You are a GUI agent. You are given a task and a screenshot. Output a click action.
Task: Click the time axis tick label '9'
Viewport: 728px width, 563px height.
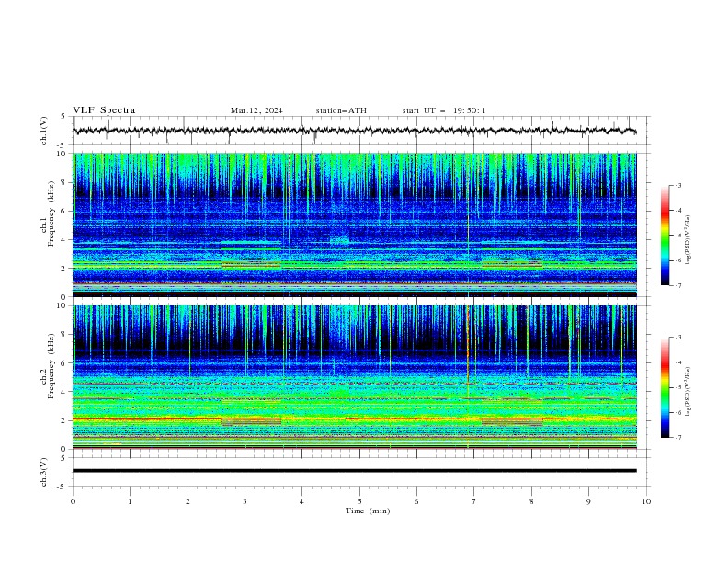588,501
